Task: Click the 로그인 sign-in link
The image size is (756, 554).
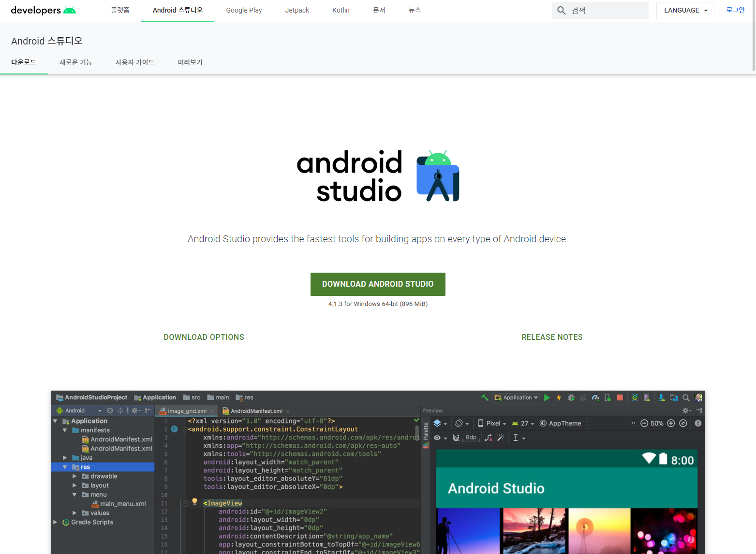Action: [735, 10]
